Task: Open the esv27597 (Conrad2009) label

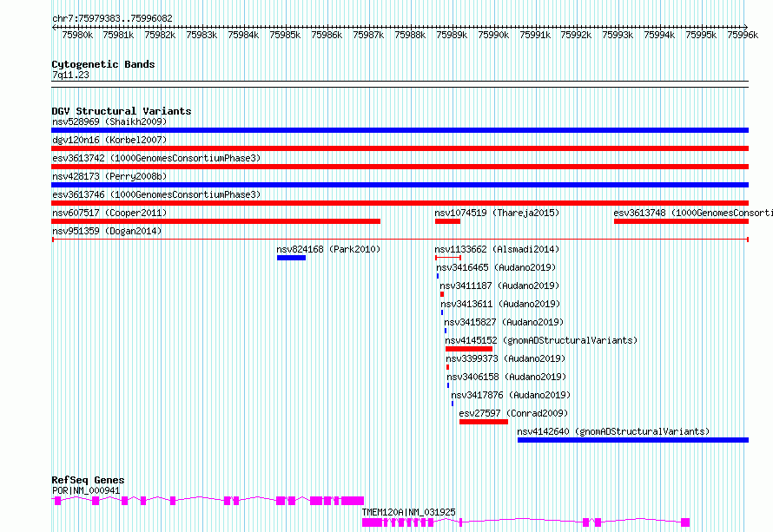Action: [x=513, y=413]
